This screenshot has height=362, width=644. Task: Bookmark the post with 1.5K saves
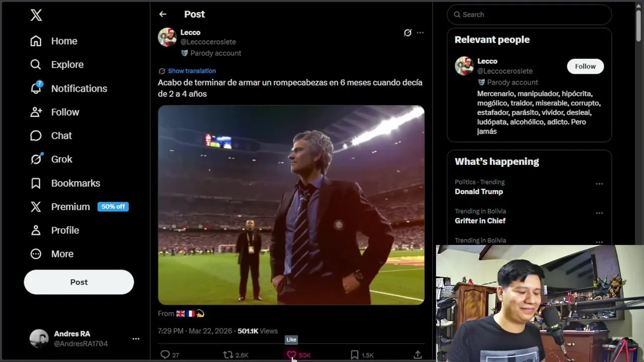[x=354, y=355]
